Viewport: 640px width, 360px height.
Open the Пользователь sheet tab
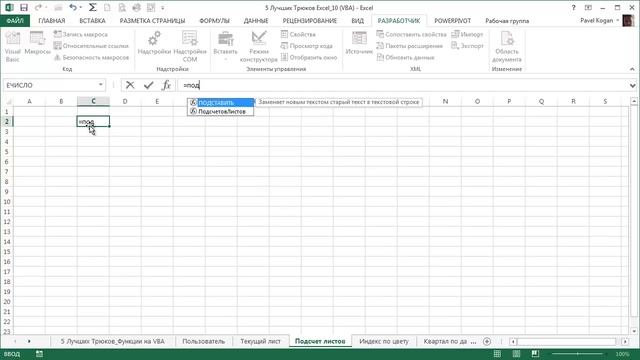coord(203,341)
